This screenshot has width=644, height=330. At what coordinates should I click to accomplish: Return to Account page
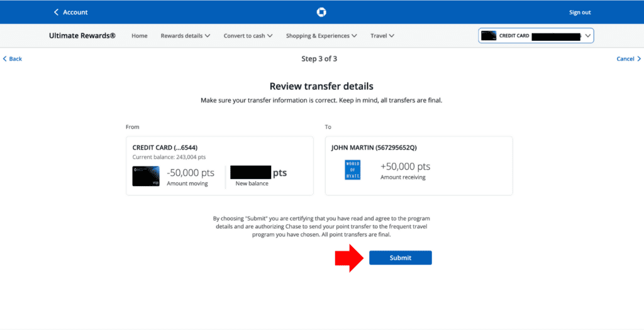(71, 13)
